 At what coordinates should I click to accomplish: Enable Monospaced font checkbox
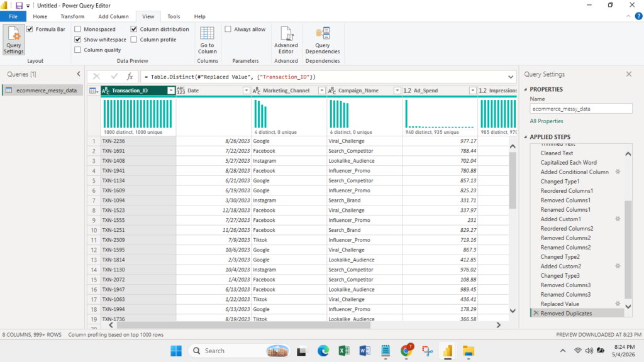(x=77, y=29)
